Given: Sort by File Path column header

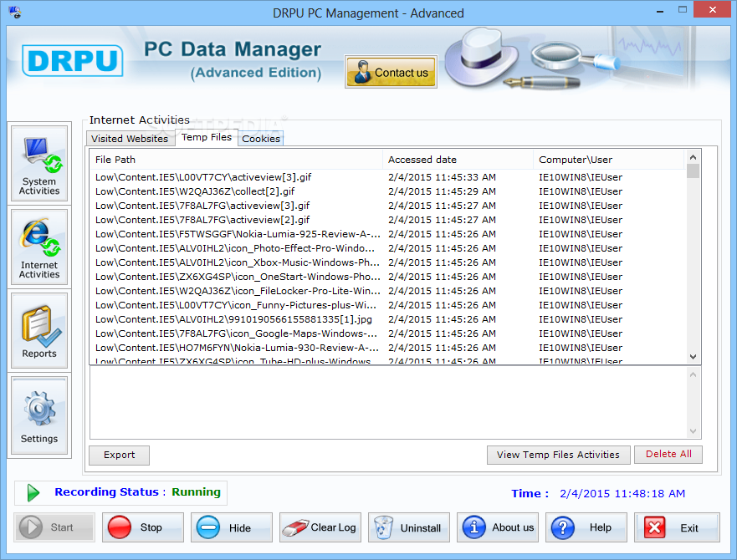Looking at the screenshot, I should pyautogui.click(x=237, y=160).
